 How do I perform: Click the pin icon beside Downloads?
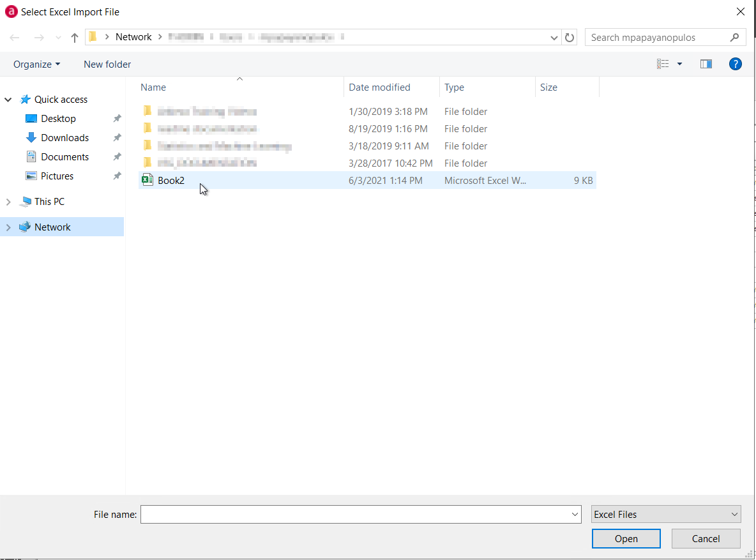coord(117,138)
